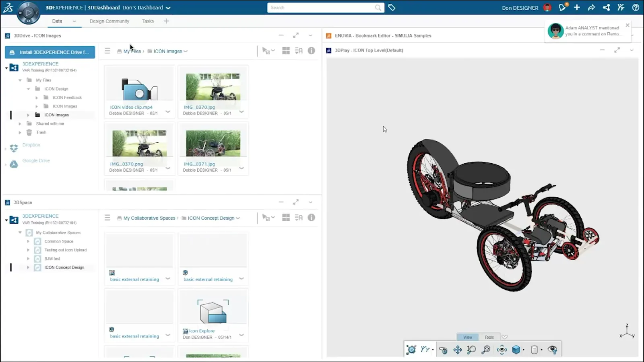This screenshot has width=644, height=362.
Task: Open the 3DEXPERIENCE compass
Action: pyautogui.click(x=28, y=12)
